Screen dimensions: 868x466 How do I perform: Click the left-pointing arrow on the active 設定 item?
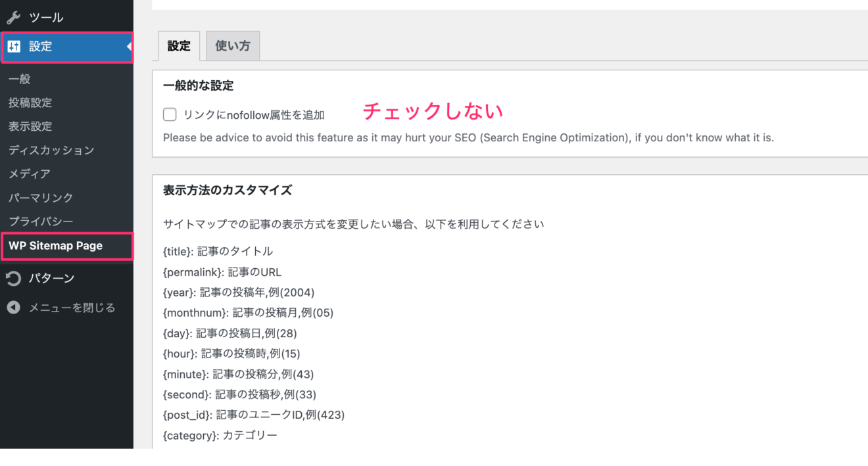click(x=129, y=46)
